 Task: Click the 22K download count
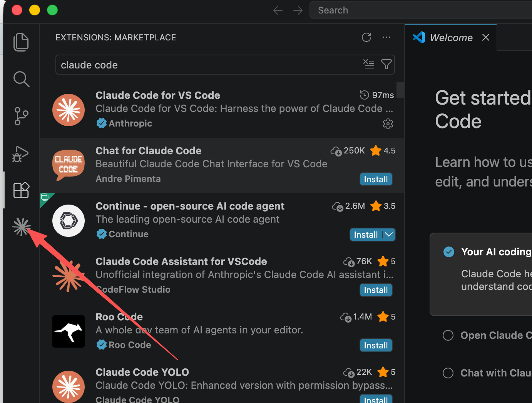pyautogui.click(x=358, y=372)
